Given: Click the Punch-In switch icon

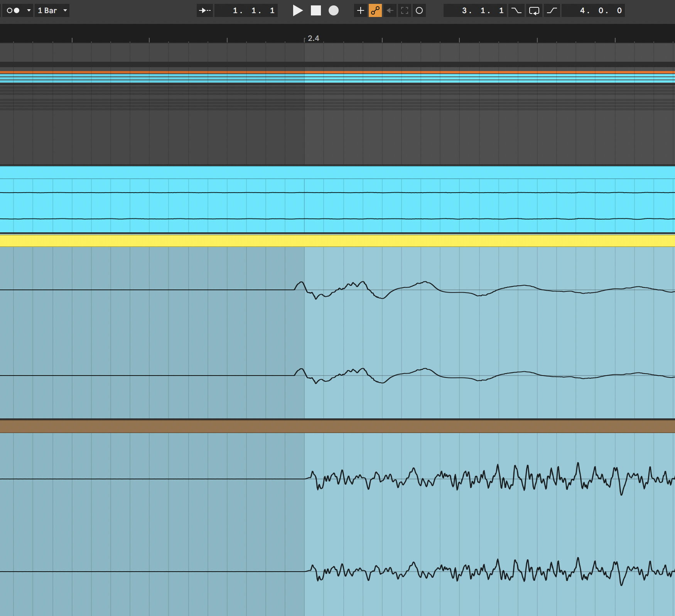Looking at the screenshot, I should pos(516,10).
